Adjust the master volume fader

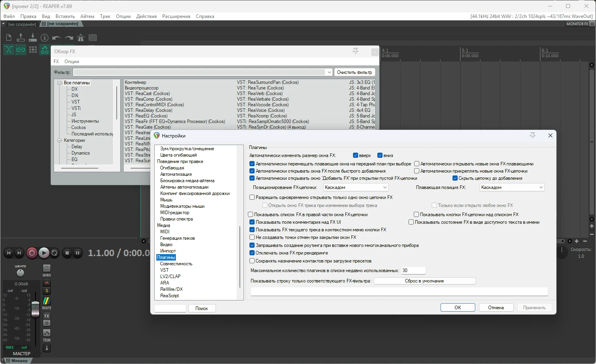[35, 308]
